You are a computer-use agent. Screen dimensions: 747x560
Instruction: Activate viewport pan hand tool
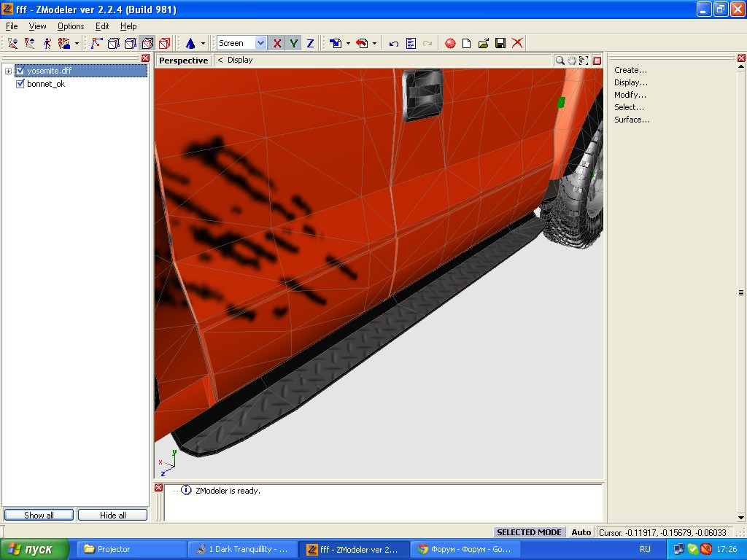pyautogui.click(x=572, y=61)
